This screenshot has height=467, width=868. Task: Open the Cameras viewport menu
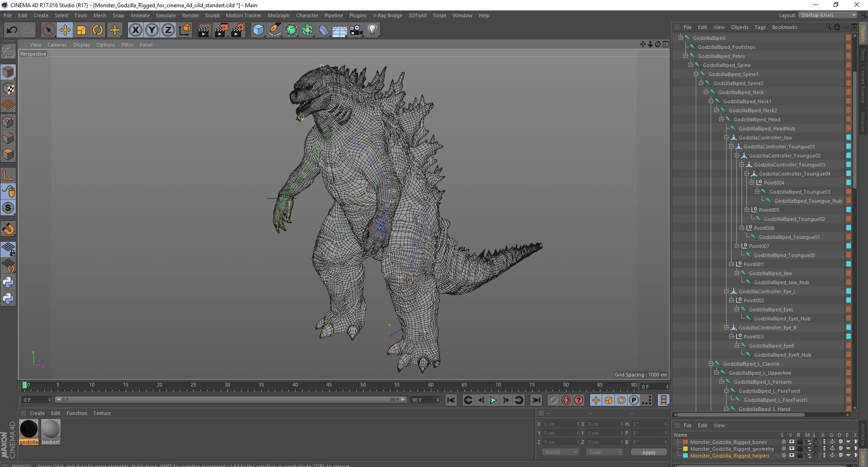(x=57, y=45)
